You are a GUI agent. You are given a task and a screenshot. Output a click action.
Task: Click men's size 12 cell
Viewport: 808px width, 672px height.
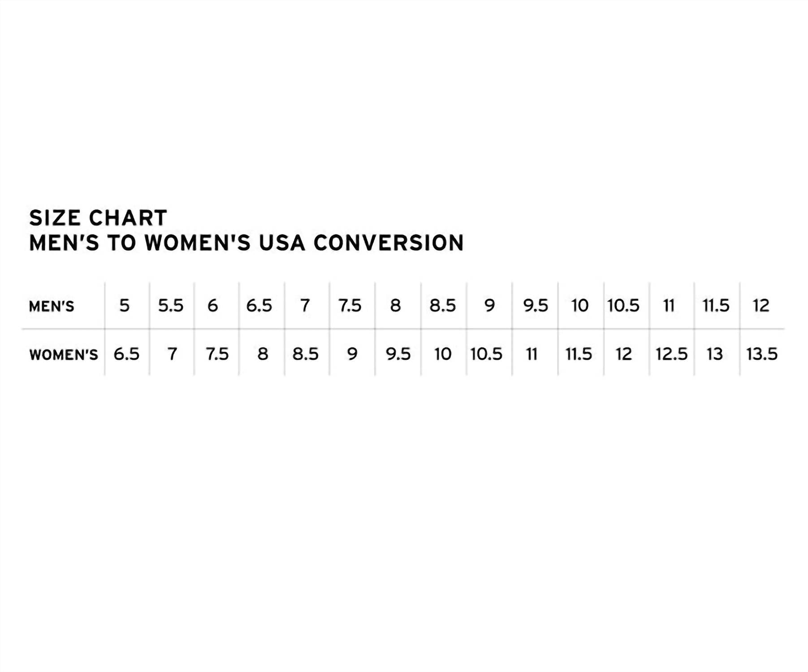(761, 306)
